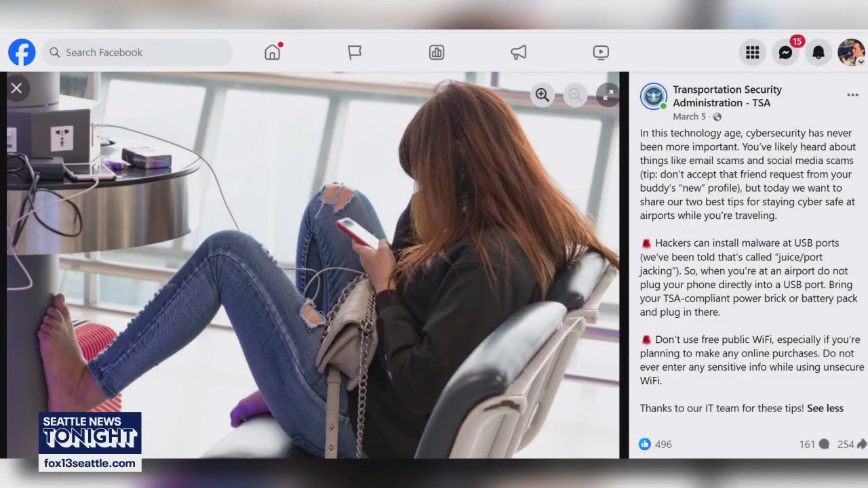
Task: Open the Insights chart icon
Action: click(436, 52)
